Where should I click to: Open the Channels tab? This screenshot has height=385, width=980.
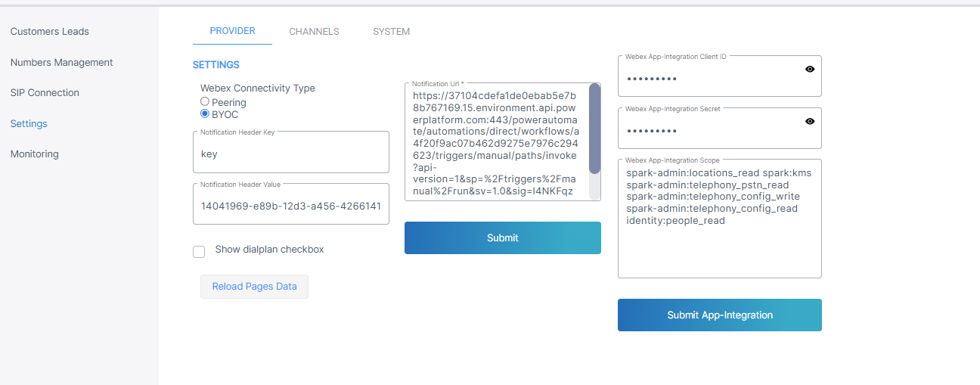click(314, 32)
